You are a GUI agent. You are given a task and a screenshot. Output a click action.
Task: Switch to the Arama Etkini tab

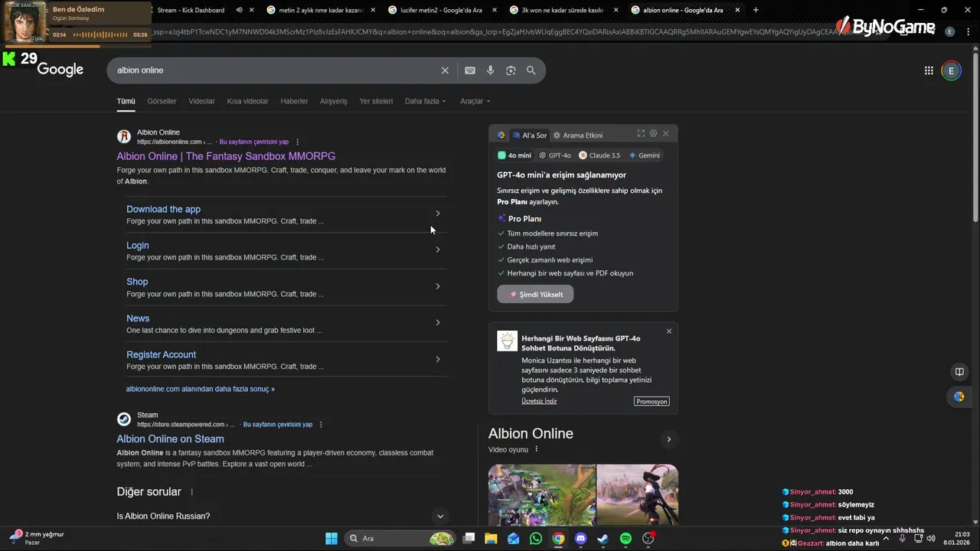(578, 135)
